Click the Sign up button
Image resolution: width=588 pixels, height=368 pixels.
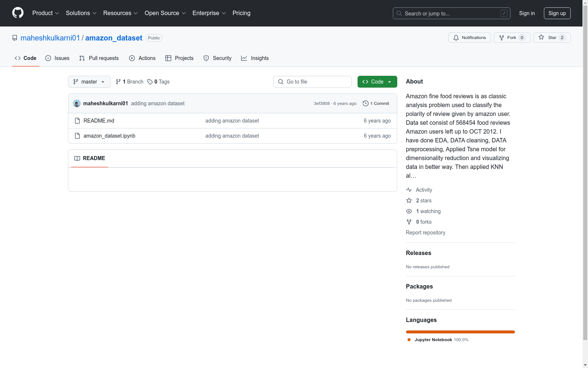tap(557, 13)
